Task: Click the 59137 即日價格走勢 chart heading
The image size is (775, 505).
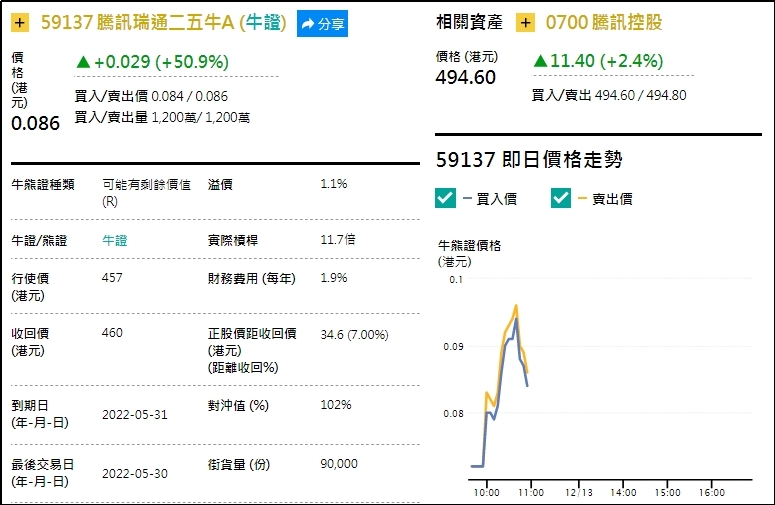Action: 529,160
